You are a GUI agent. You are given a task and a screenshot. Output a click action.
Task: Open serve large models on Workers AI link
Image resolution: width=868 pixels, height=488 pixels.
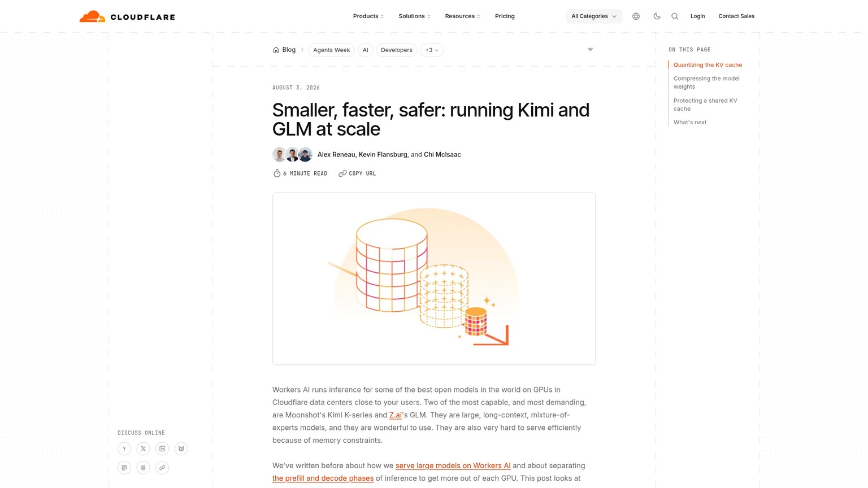pos(453,466)
